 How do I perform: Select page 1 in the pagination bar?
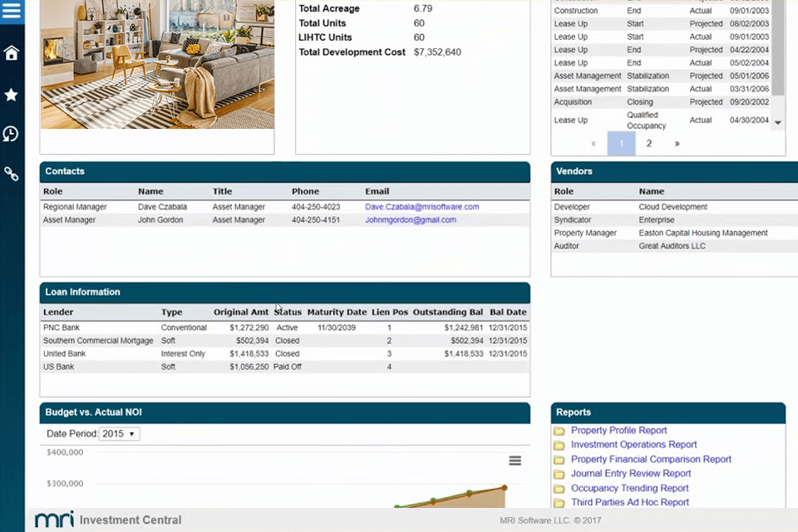[x=621, y=143]
